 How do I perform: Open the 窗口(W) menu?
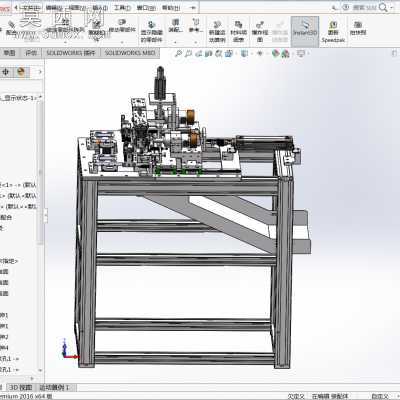(x=146, y=7)
